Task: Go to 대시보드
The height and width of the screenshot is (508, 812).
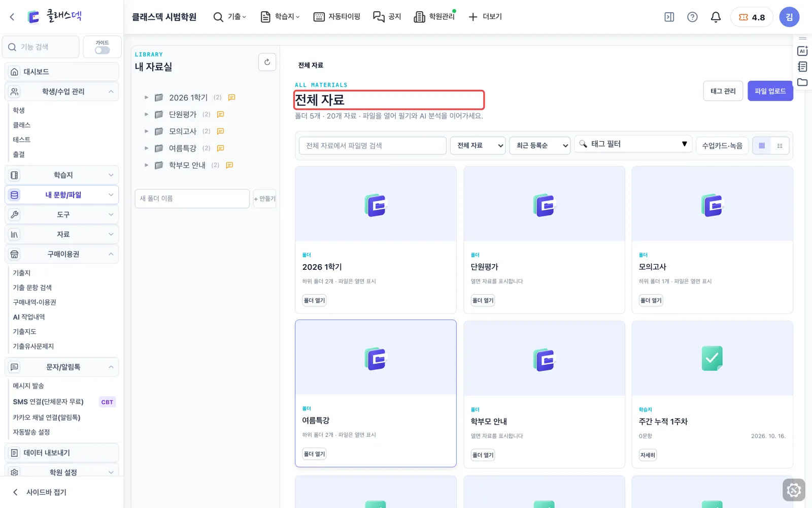Action: (62, 72)
